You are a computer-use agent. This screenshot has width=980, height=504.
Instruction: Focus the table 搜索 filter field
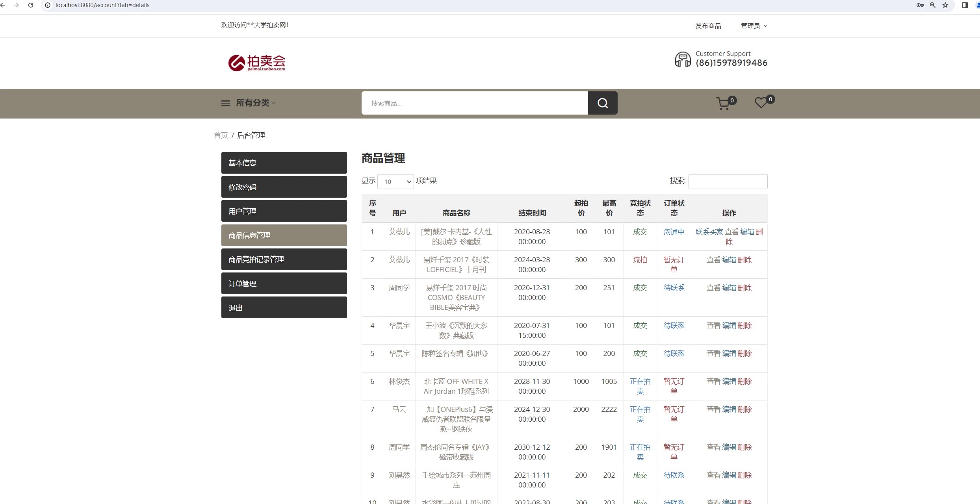pyautogui.click(x=728, y=182)
